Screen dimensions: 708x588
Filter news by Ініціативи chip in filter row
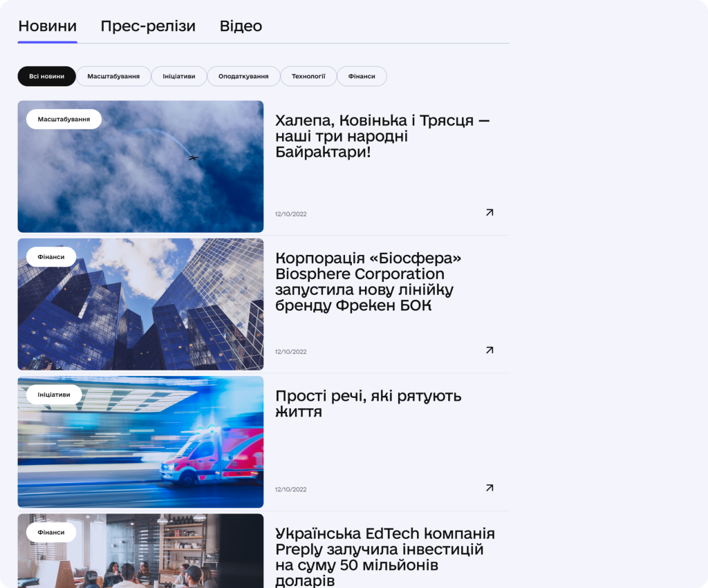click(x=179, y=76)
